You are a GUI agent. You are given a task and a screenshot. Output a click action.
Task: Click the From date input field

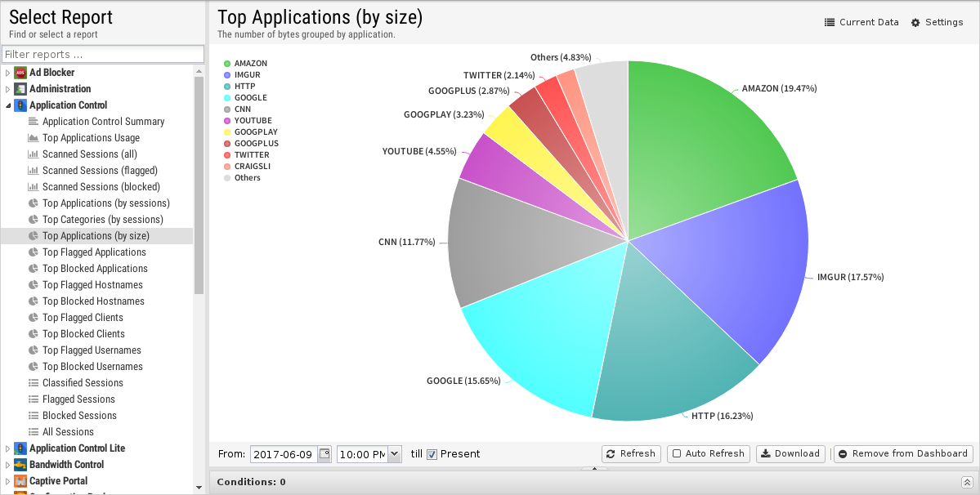pos(284,454)
